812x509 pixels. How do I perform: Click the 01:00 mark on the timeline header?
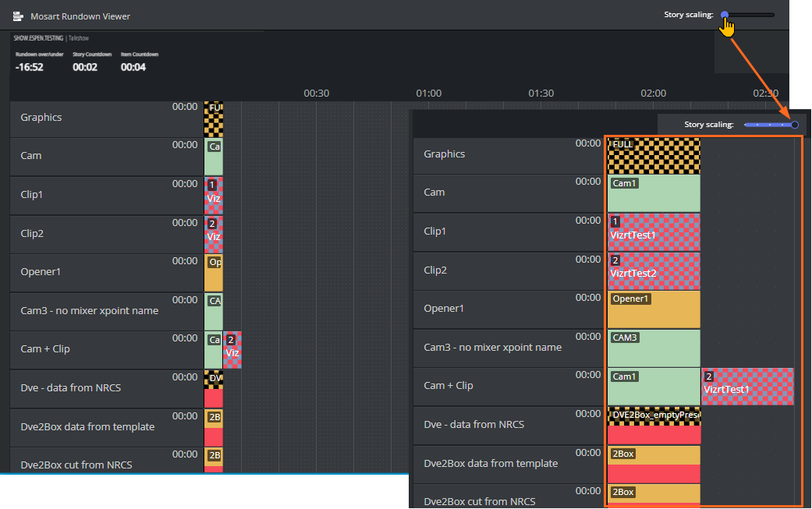(x=428, y=93)
